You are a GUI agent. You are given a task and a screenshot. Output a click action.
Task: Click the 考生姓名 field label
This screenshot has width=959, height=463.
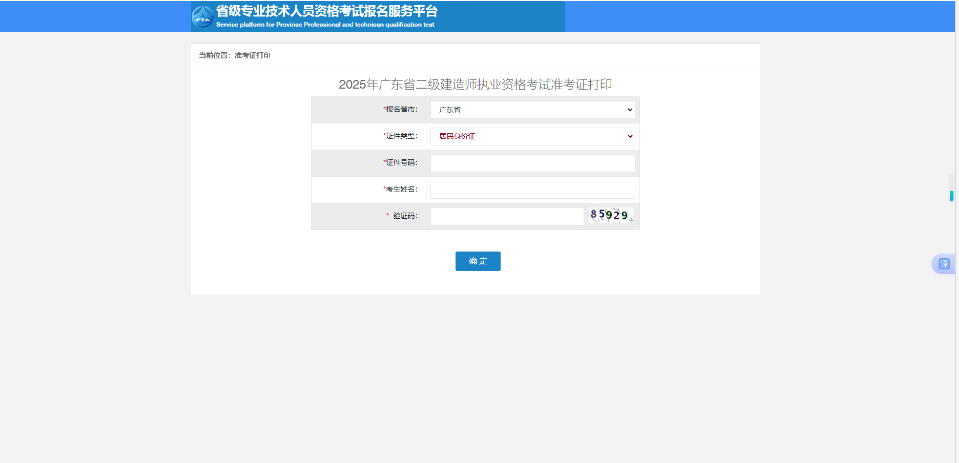tap(400, 189)
